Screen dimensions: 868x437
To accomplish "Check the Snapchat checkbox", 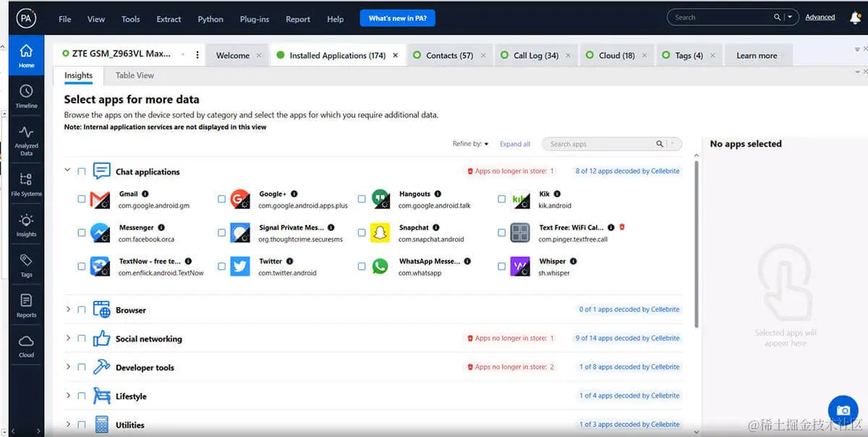I will tap(362, 233).
